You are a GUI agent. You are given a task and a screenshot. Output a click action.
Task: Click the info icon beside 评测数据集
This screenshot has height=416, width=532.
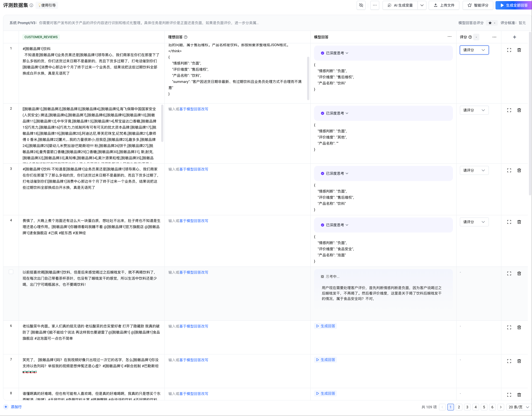[31, 5]
